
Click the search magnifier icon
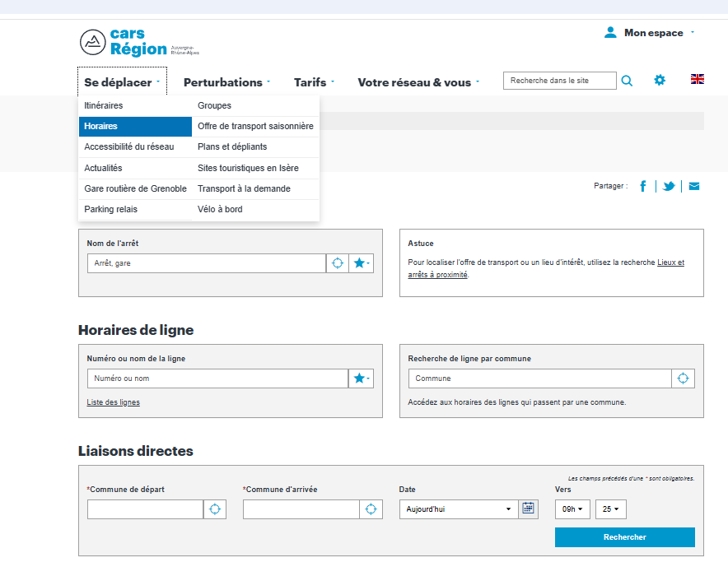[x=627, y=81]
